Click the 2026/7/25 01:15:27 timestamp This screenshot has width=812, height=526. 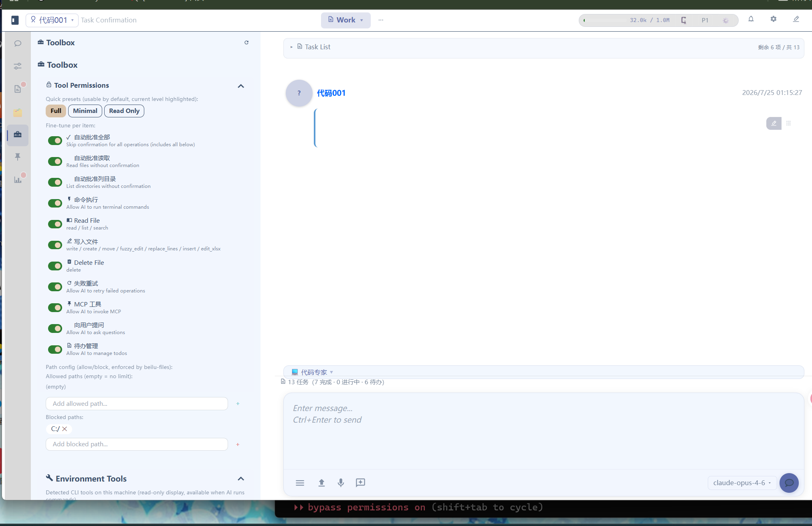(x=772, y=93)
